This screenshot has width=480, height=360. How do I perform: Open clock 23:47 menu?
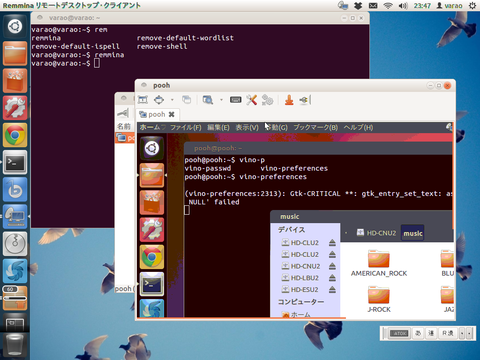pyautogui.click(x=422, y=6)
